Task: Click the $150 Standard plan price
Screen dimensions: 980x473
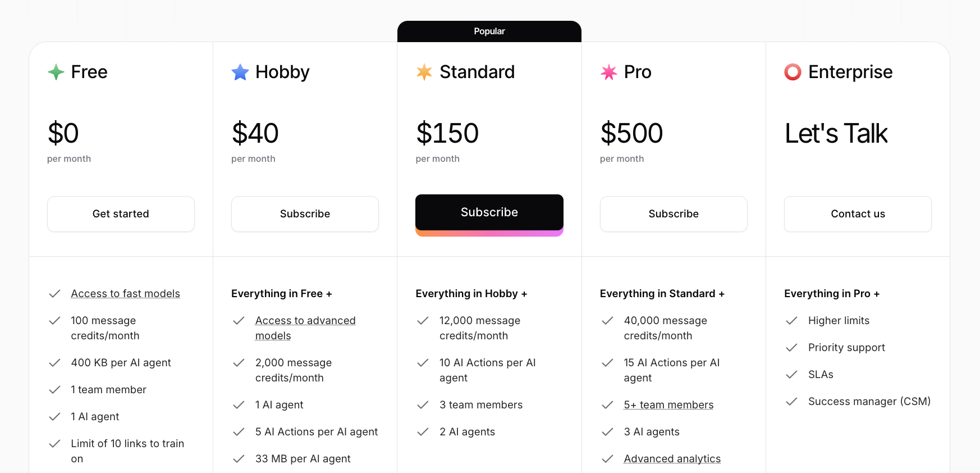Action: [x=447, y=133]
